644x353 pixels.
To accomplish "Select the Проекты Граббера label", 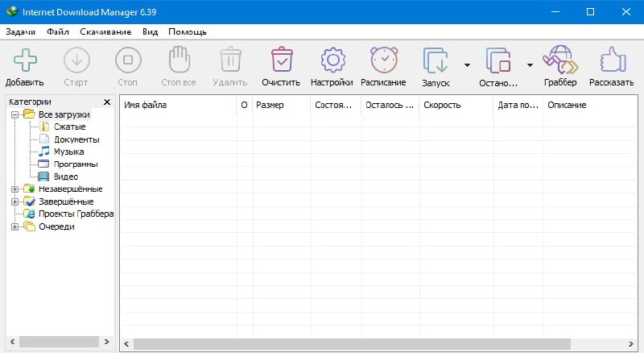I will click(x=76, y=214).
